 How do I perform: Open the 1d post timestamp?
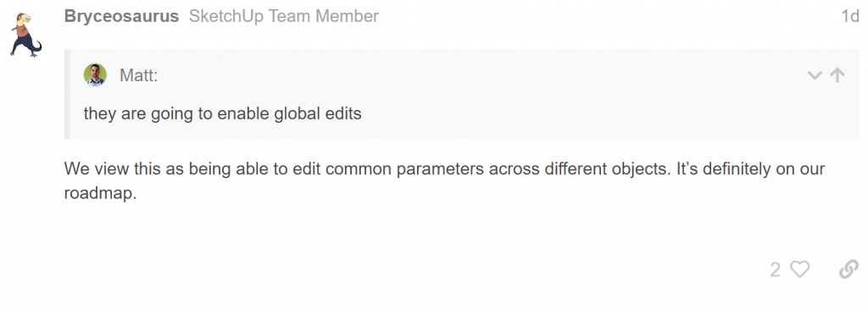850,16
